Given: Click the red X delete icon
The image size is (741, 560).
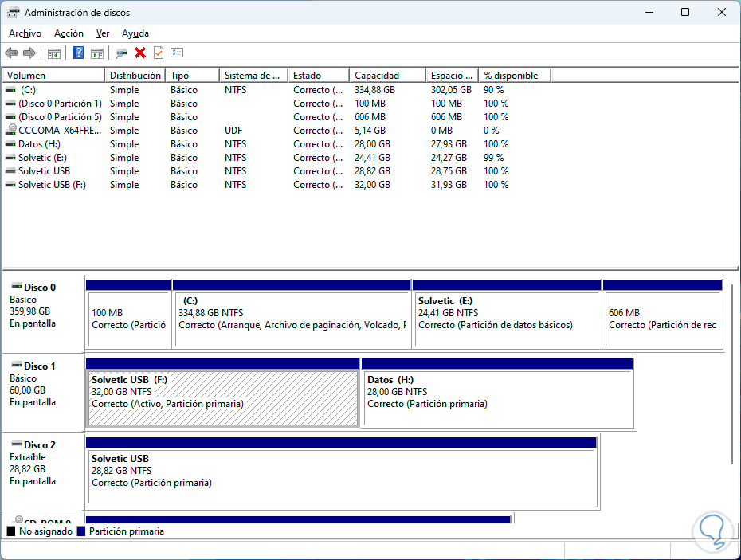Looking at the screenshot, I should click(x=140, y=53).
